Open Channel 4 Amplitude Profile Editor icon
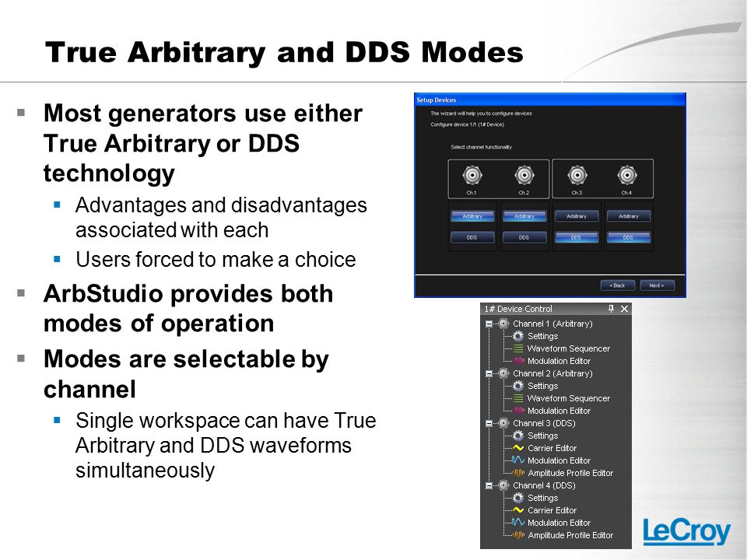Viewport: 747px width, 560px height. coord(518,535)
